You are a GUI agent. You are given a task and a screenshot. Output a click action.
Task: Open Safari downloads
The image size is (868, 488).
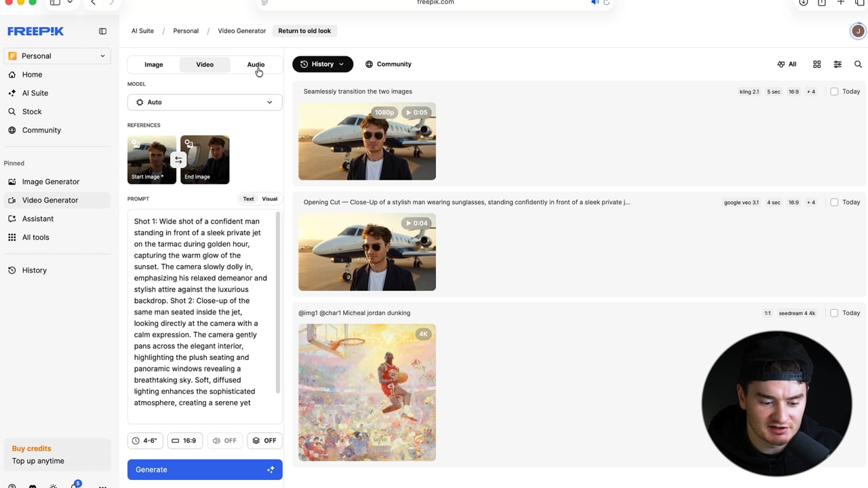pyautogui.click(x=804, y=3)
